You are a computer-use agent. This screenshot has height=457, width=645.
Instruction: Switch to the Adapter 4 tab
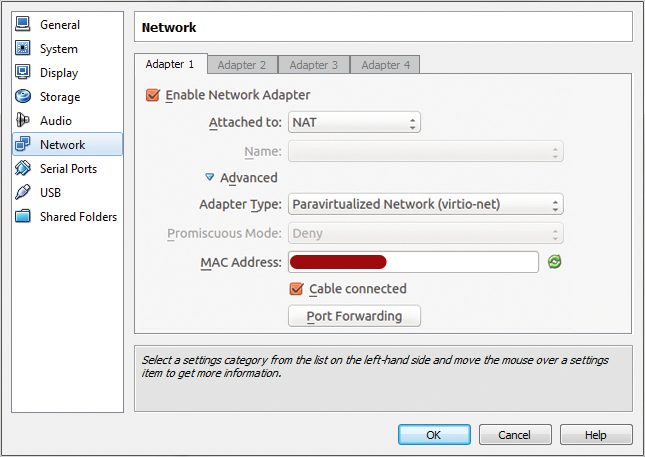pyautogui.click(x=385, y=65)
